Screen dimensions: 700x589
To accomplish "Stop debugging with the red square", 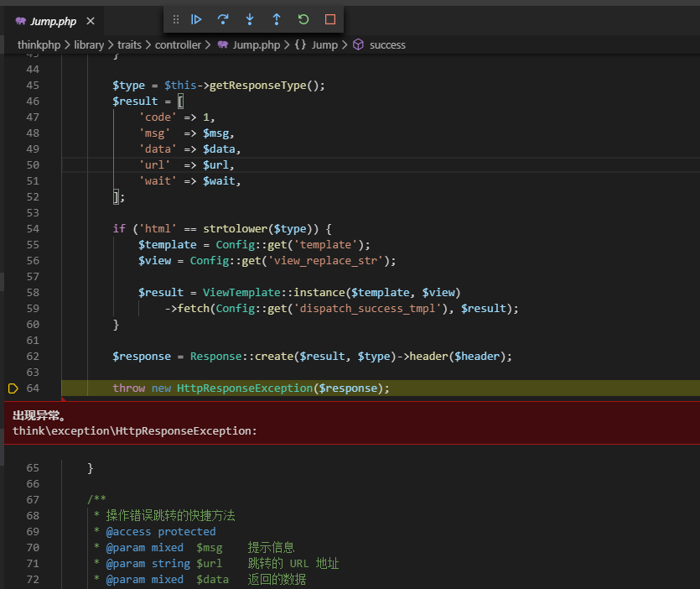I will click(x=330, y=18).
